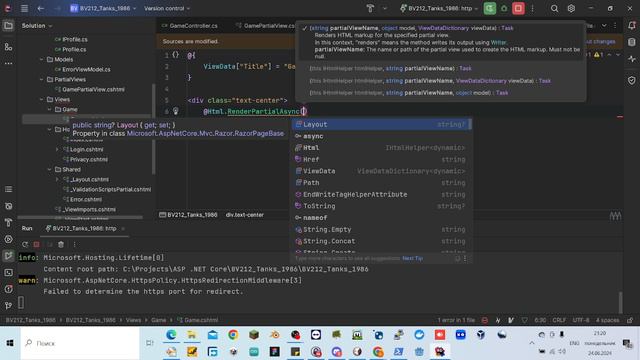Open the Solution view dropdown

(x=37, y=26)
